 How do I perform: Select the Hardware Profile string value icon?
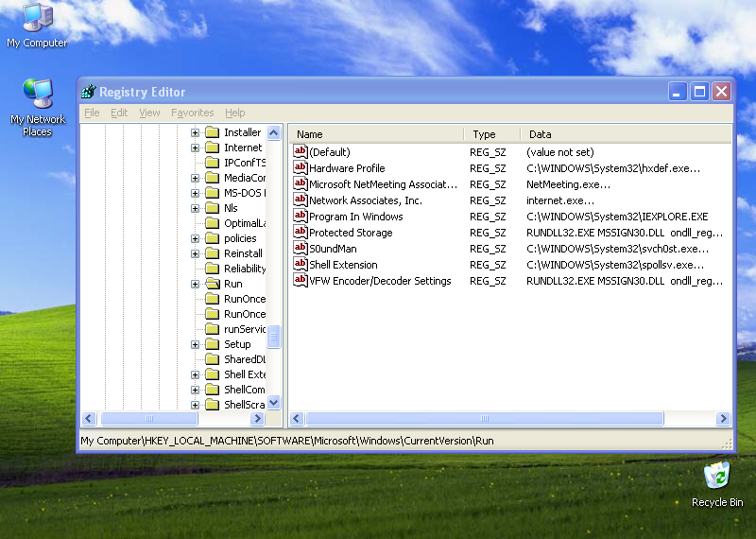coord(300,167)
